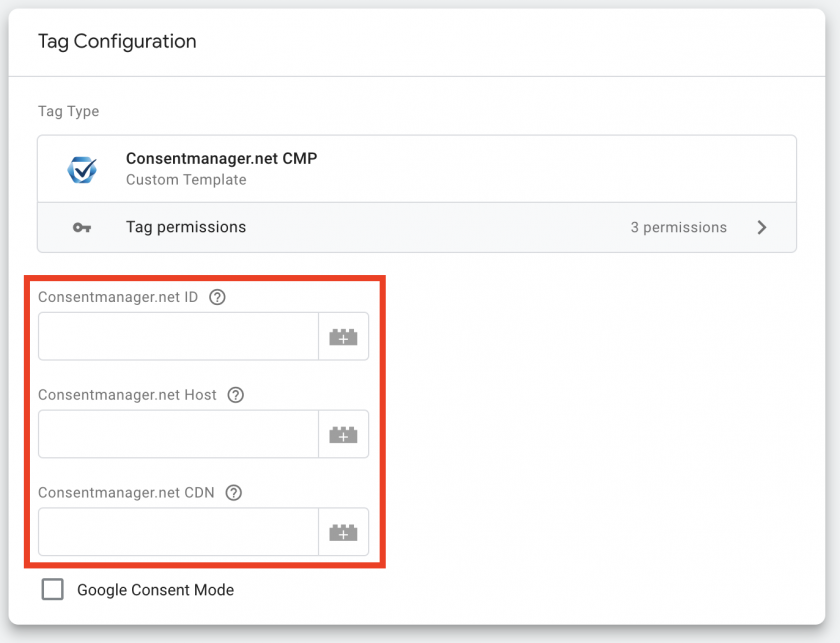Click the Consentmanager.net CMP shield logo
Image resolution: width=840 pixels, height=643 pixels.
pyautogui.click(x=82, y=170)
